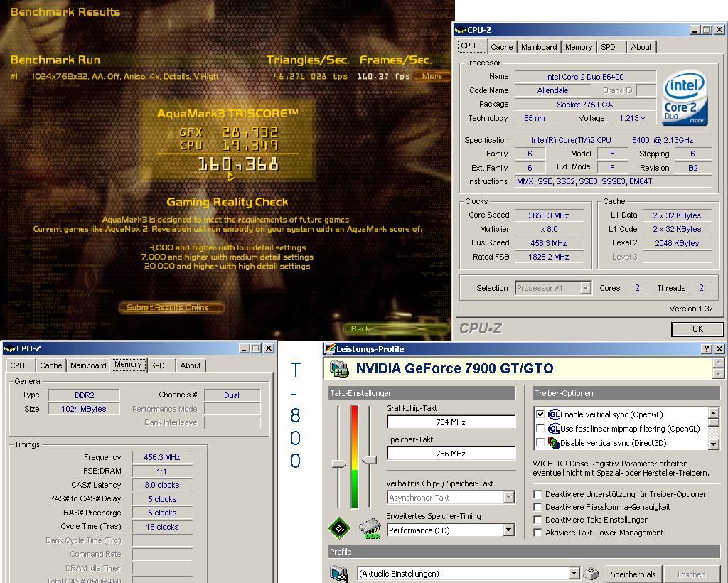Open About tab in the memory CPU-Z window
Screen dimensions: 728x583
(191, 365)
